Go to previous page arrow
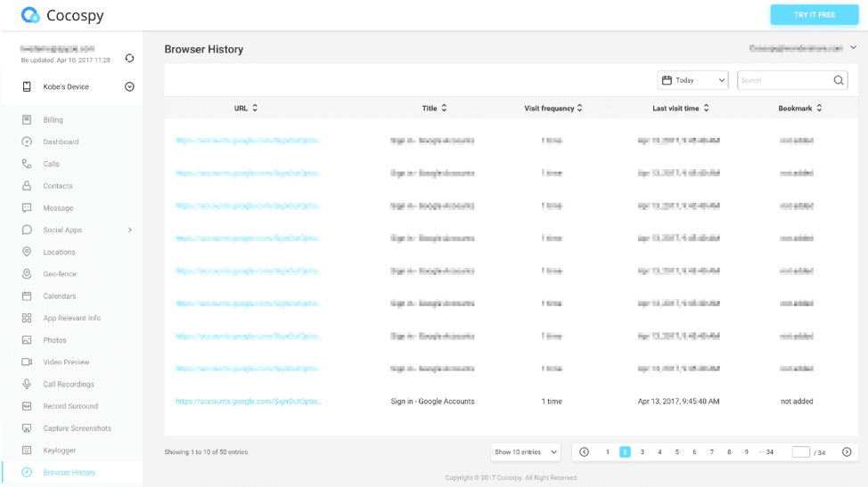Screen dimensions: 868x487 click(584, 452)
